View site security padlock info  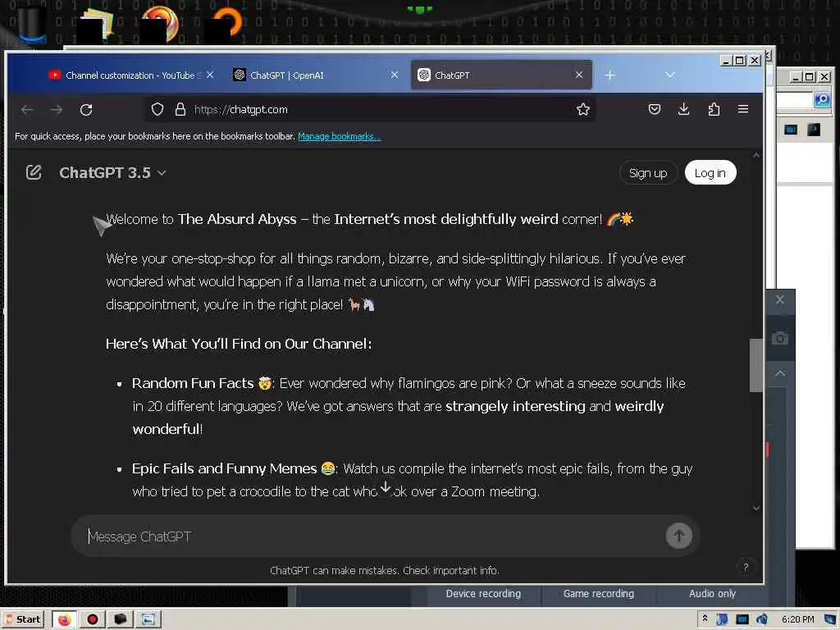pyautogui.click(x=180, y=109)
